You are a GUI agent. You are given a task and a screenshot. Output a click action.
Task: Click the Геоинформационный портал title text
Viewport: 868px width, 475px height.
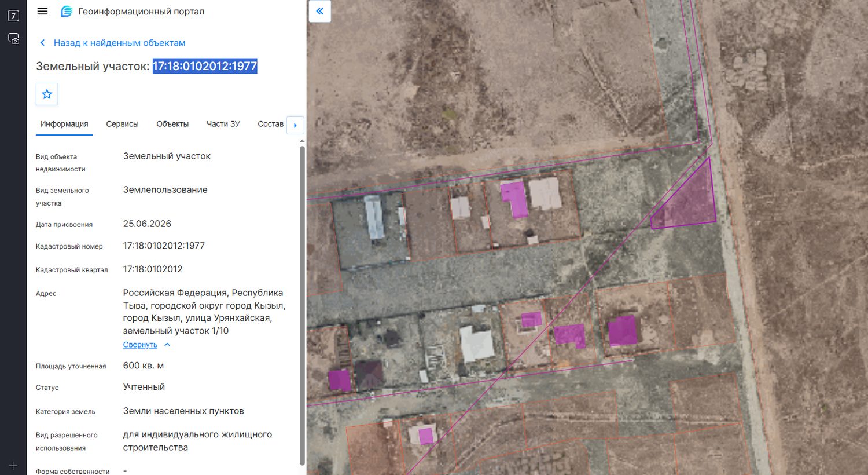141,11
